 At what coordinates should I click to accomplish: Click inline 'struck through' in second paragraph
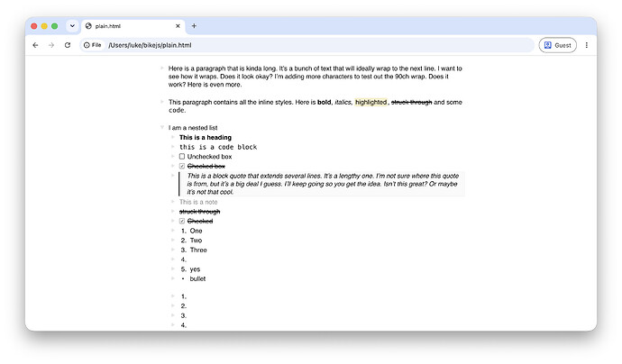click(411, 103)
